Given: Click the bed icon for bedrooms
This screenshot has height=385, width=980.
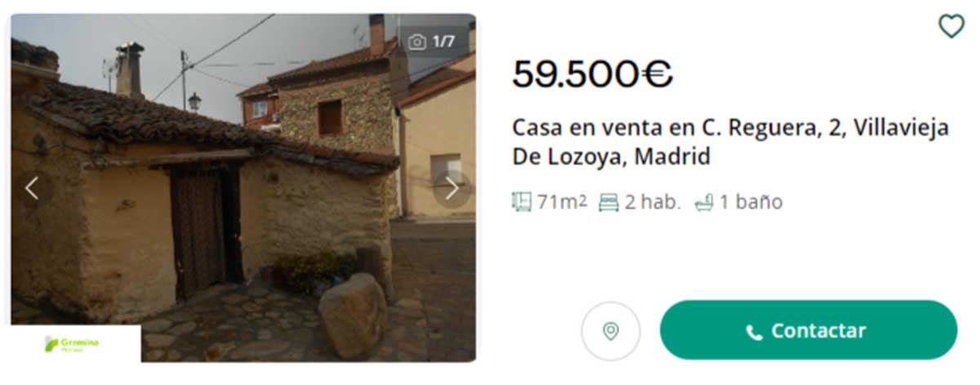Looking at the screenshot, I should (608, 203).
